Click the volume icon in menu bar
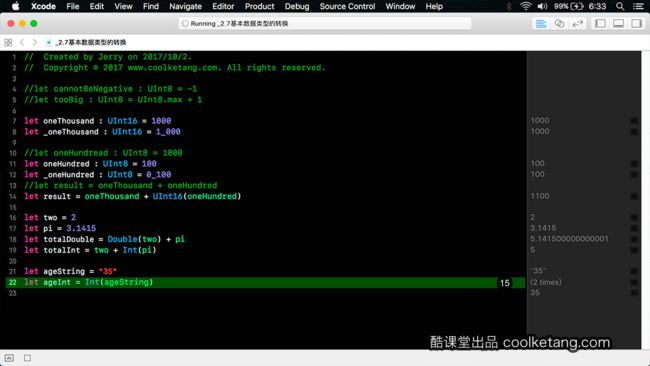Image resolution: width=650 pixels, height=366 pixels. [542, 6]
